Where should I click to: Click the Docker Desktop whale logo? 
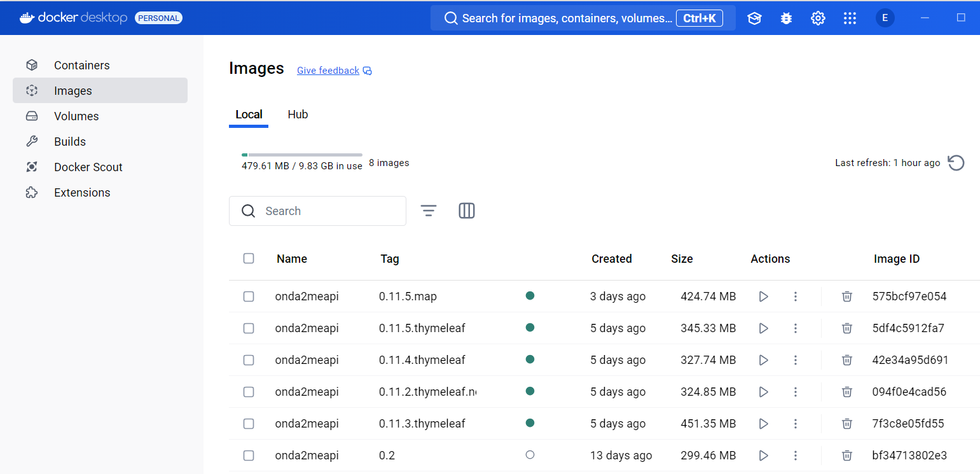[27, 18]
